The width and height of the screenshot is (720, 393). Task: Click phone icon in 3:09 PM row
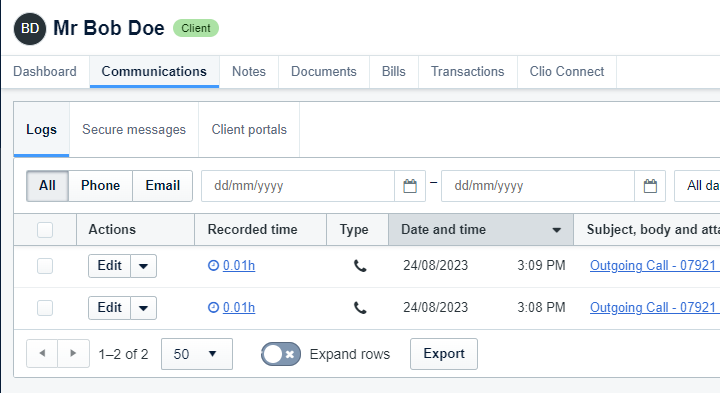360,266
